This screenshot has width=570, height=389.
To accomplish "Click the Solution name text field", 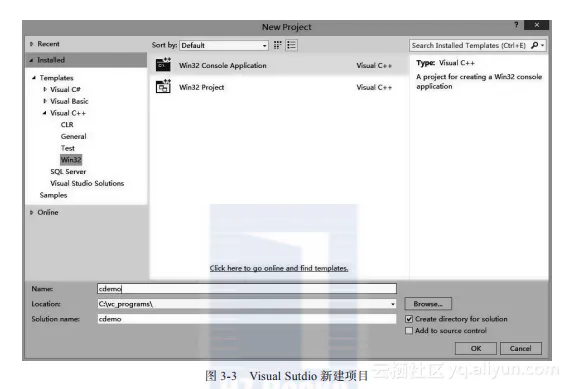I will pyautogui.click(x=247, y=319).
